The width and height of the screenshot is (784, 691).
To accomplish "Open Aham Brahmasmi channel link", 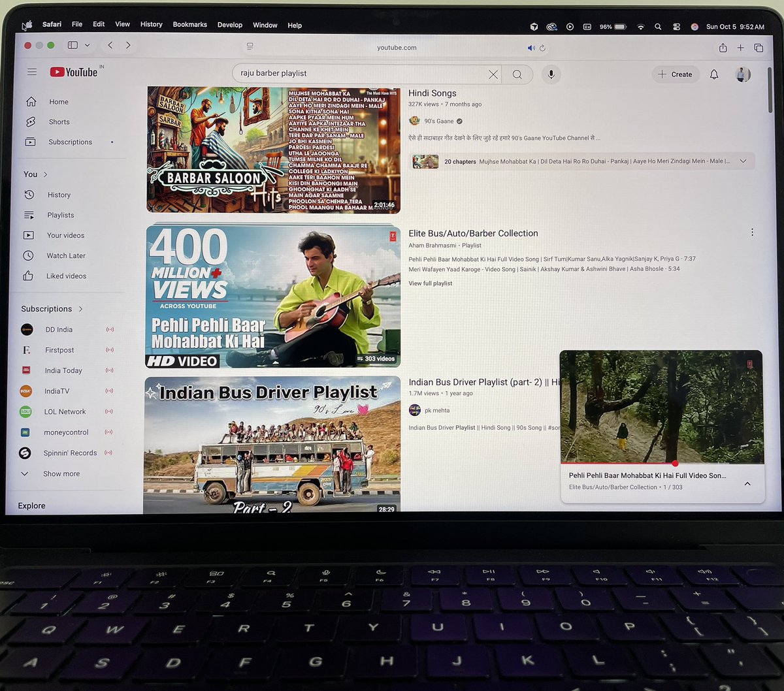I will click(x=434, y=246).
